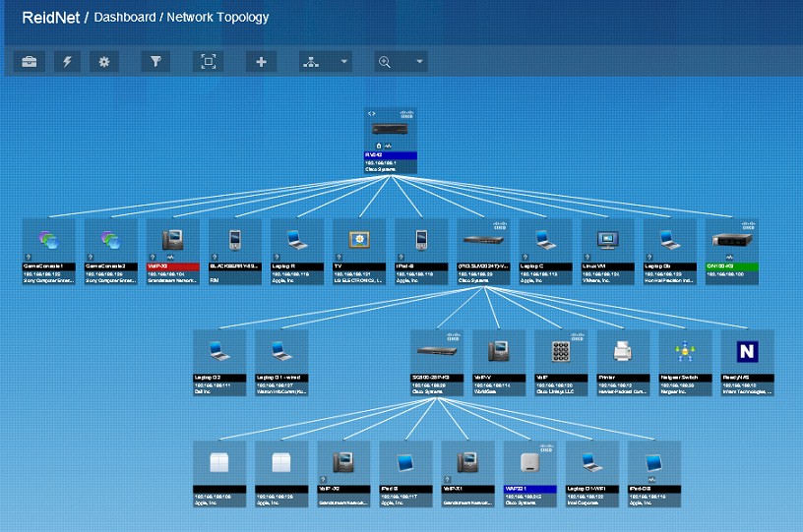Open the Dashboard breadcrumb link
Screen dimensions: 803x532
[x=125, y=18]
